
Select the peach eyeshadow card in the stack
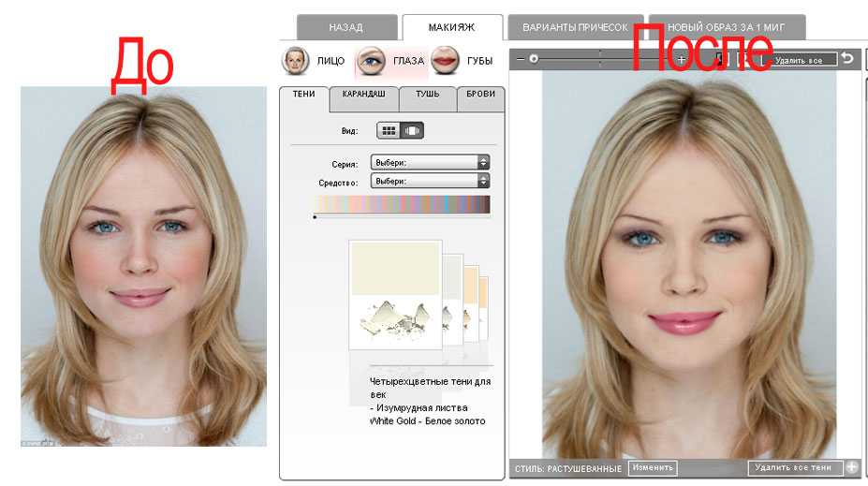[x=472, y=303]
